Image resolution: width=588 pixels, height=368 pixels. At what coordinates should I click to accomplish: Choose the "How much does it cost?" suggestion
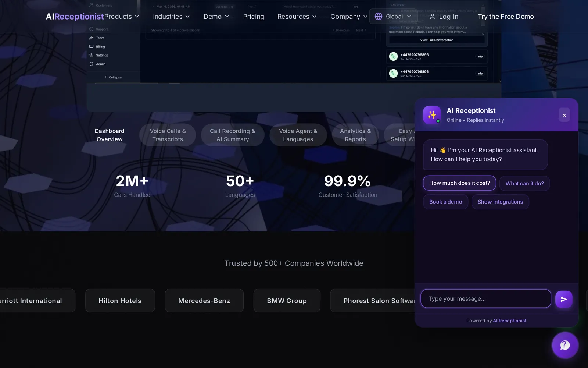[459, 183]
